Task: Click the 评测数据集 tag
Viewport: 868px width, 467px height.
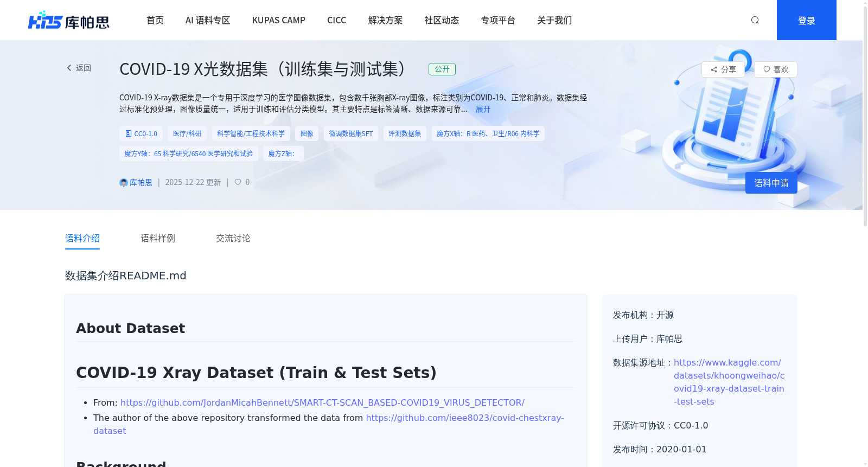Action: pyautogui.click(x=405, y=133)
